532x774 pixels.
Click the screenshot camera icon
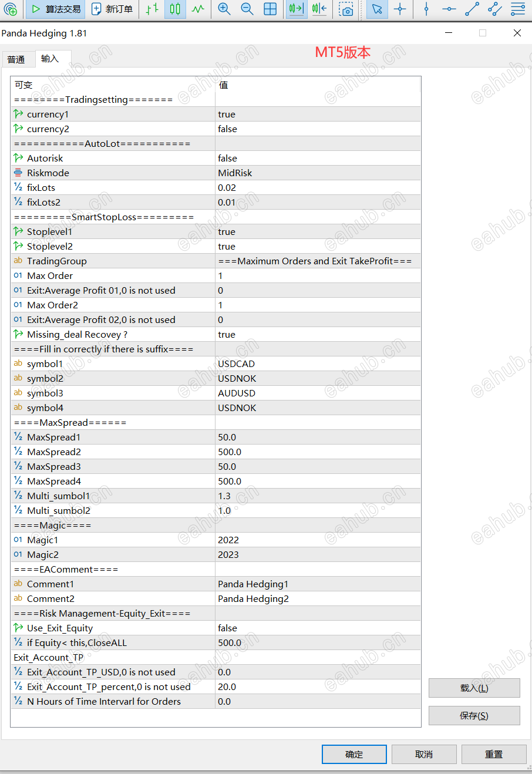coord(346,9)
